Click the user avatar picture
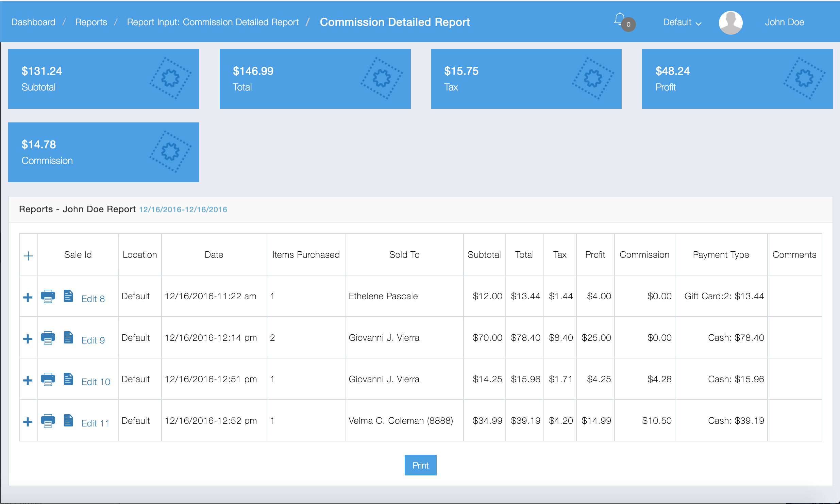Viewport: 840px width, 504px height. pos(730,22)
